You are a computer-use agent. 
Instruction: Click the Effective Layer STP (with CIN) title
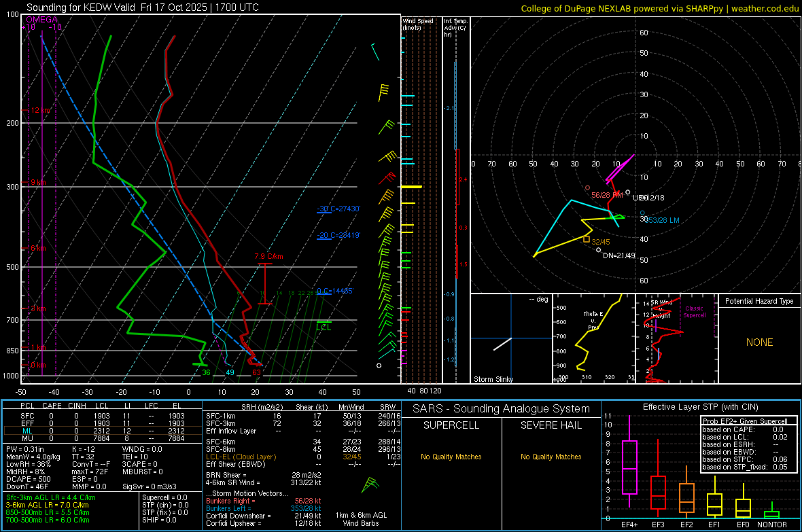coord(700,407)
